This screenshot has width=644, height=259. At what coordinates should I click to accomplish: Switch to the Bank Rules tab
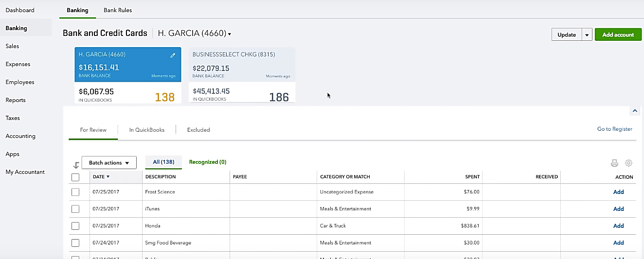click(x=118, y=10)
